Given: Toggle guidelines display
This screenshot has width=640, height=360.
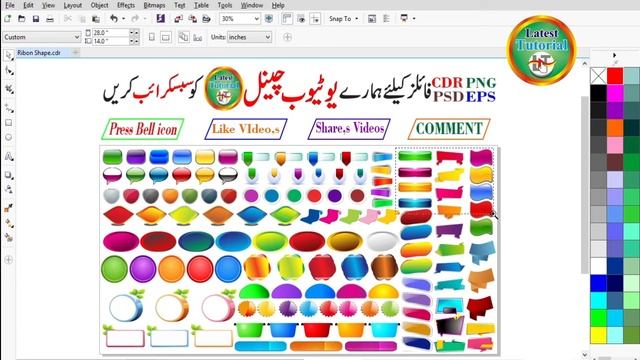Looking at the screenshot, I should tap(315, 19).
